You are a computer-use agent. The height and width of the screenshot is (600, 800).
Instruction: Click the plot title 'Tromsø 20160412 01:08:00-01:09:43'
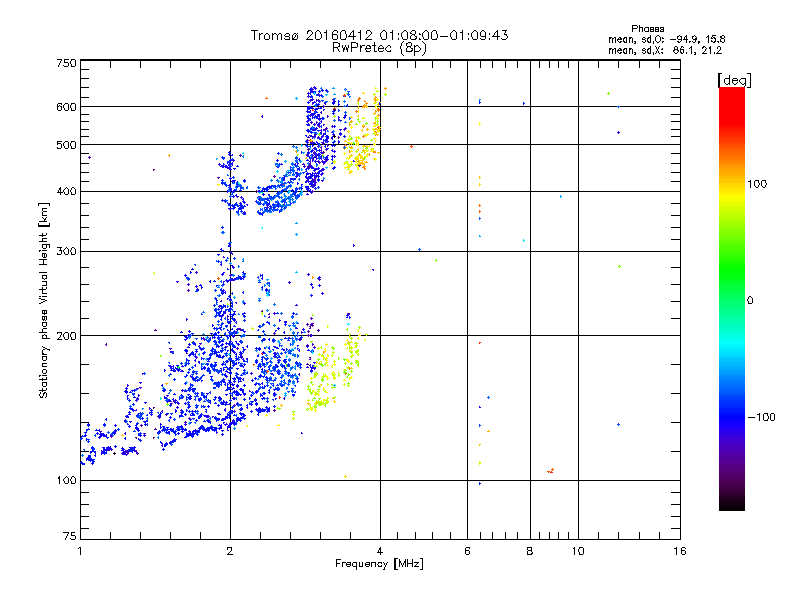[379, 35]
